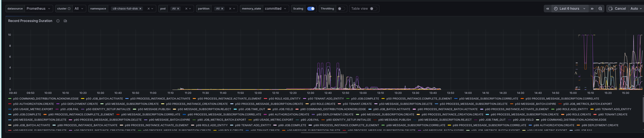The height and width of the screenshot is (138, 644).
Task: Remove the c8-chaos-full-disk namespace chip
Action: [140, 8]
